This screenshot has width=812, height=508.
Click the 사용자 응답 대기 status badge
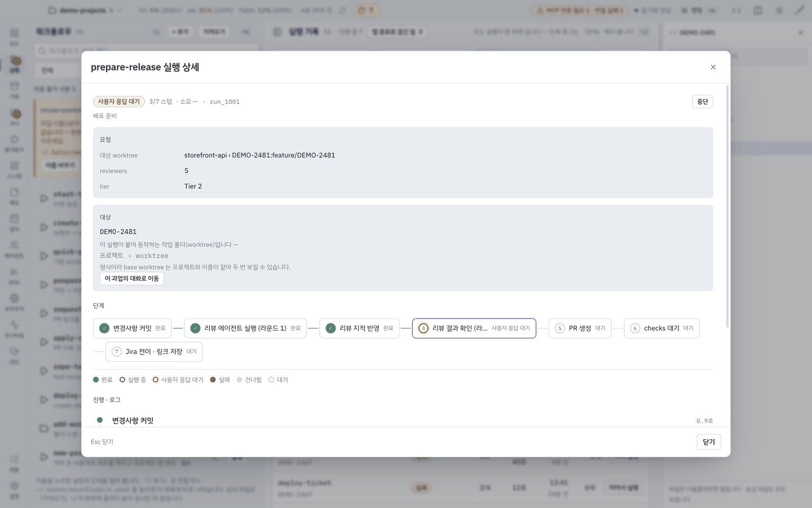tap(119, 102)
